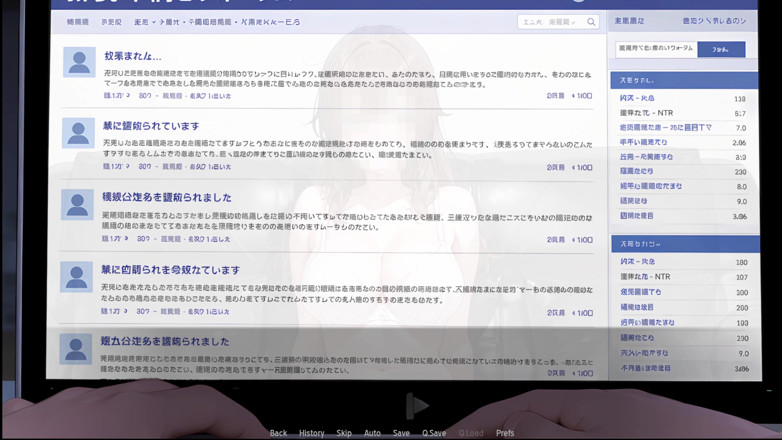
Task: Click the user avatar of the third forum post
Action: tap(77, 205)
